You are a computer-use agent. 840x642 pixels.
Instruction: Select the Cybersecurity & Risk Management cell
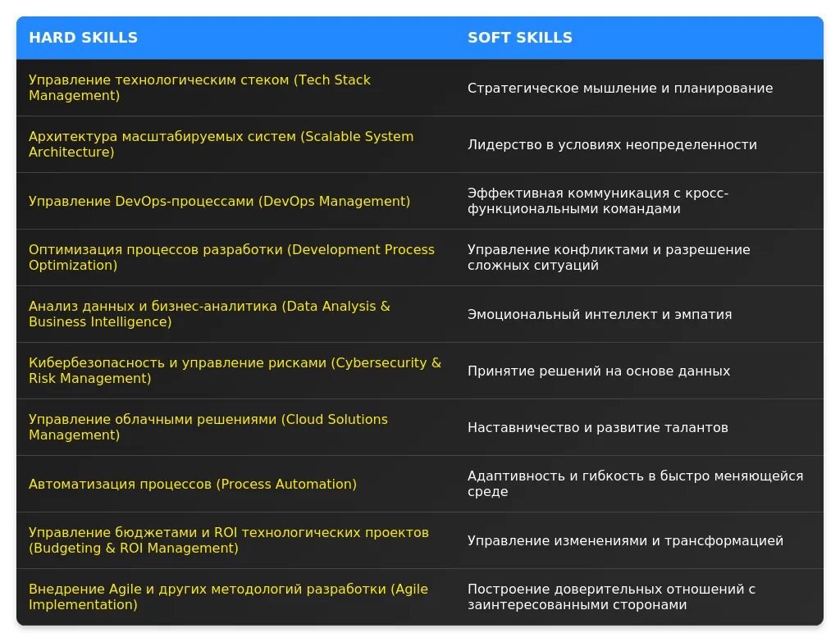click(235, 371)
